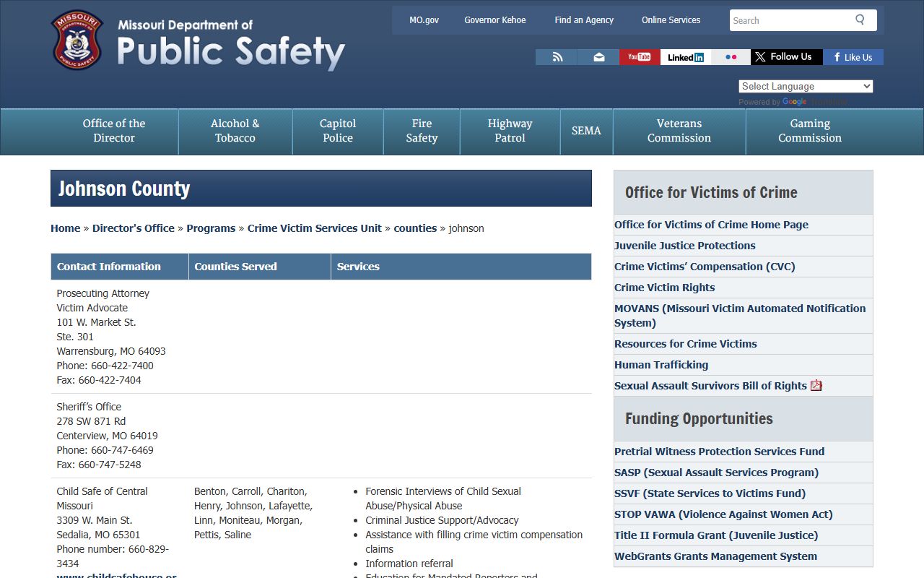This screenshot has width=924, height=578.
Task: Open Resources for Crime Victims link
Action: [686, 344]
